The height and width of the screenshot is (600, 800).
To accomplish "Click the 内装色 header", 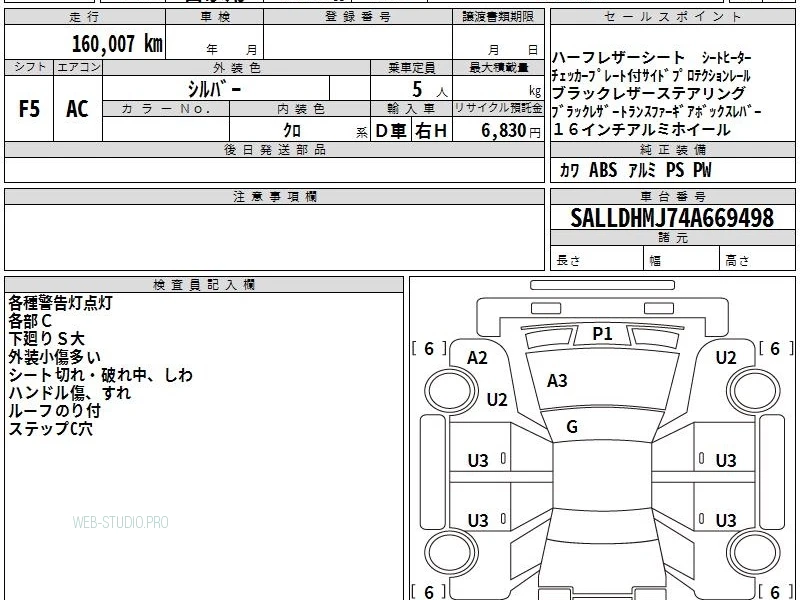I will point(300,109).
